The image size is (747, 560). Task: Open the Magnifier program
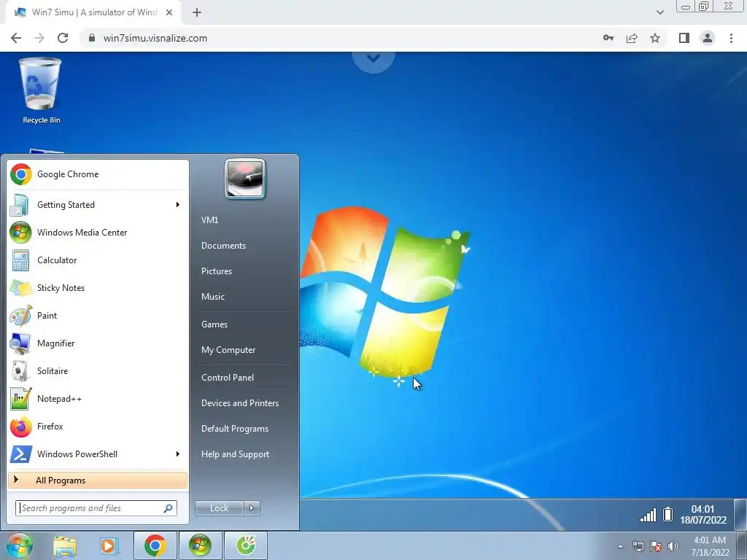98,343
